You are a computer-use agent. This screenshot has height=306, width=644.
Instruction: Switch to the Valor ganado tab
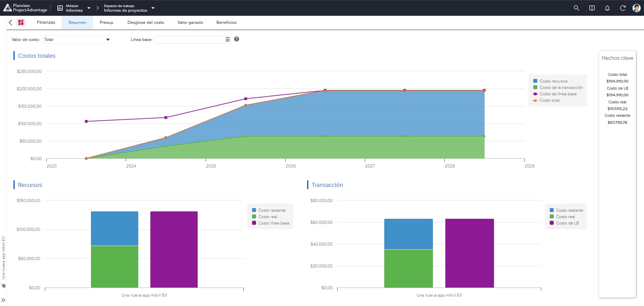pyautogui.click(x=190, y=22)
